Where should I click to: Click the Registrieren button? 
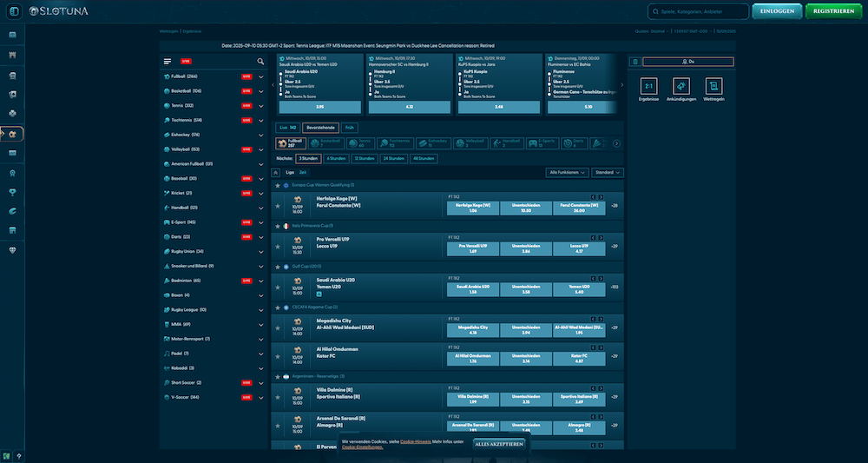[x=832, y=11]
